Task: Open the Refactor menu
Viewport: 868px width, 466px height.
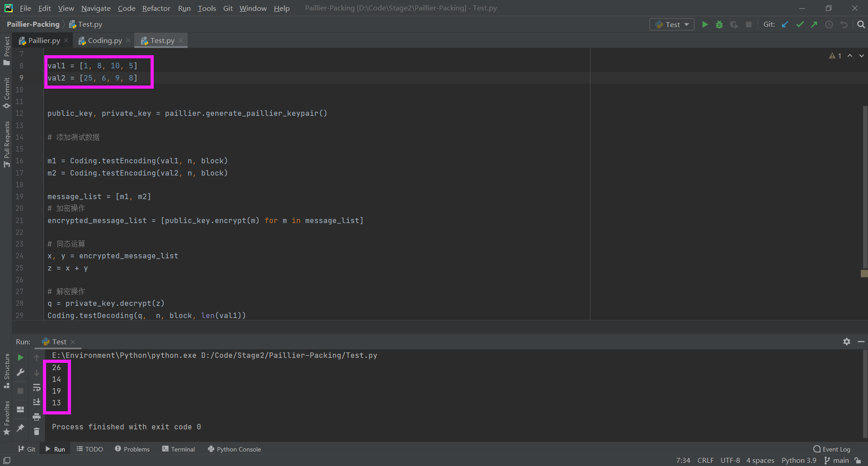Action: click(156, 8)
